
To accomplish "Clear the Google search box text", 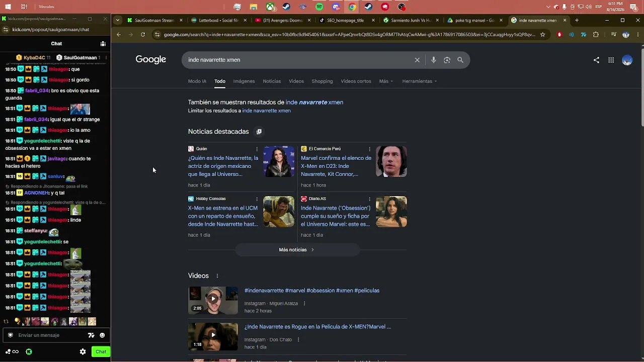I will tap(417, 60).
